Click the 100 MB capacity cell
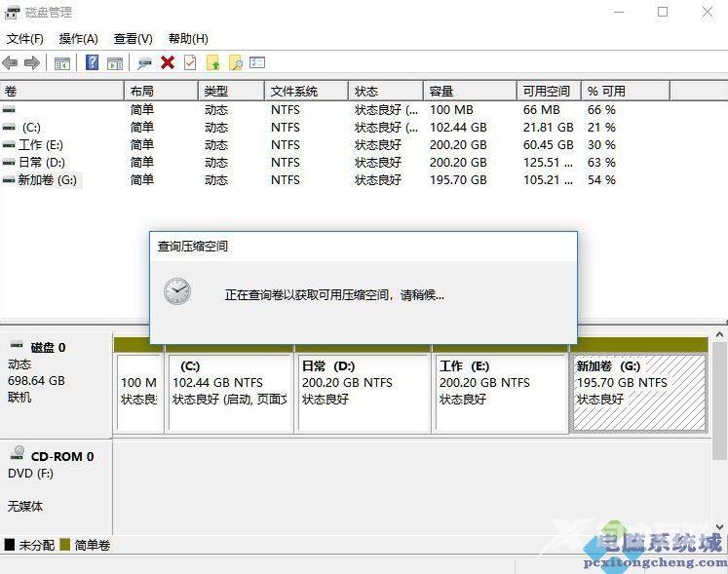Screen dimensions: 728x574 pos(451,110)
